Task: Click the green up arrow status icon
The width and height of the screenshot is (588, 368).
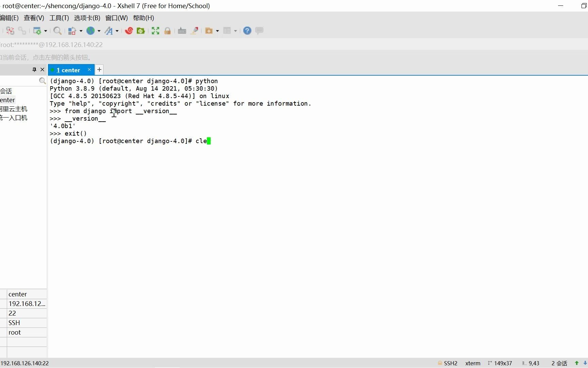Action: coord(577,363)
